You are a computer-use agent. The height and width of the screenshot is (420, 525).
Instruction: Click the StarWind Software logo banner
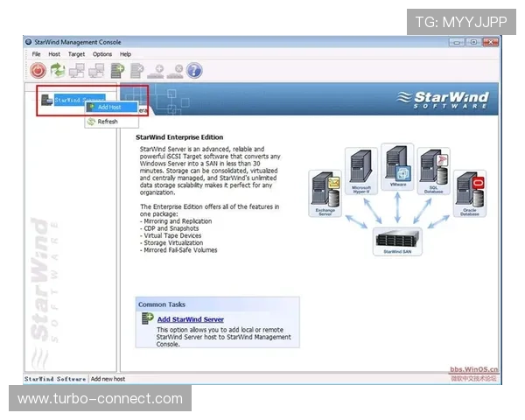tap(443, 100)
